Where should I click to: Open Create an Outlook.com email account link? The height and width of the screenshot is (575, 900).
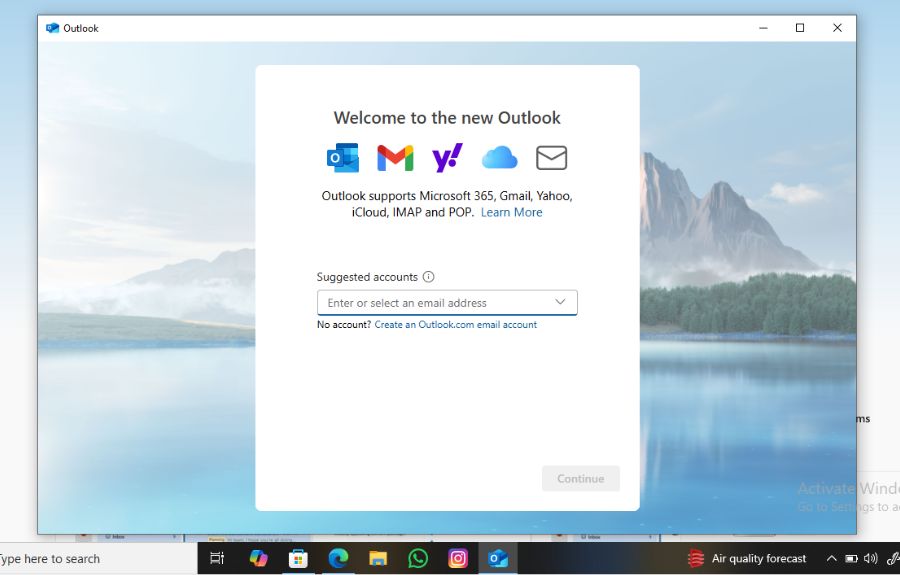point(456,324)
